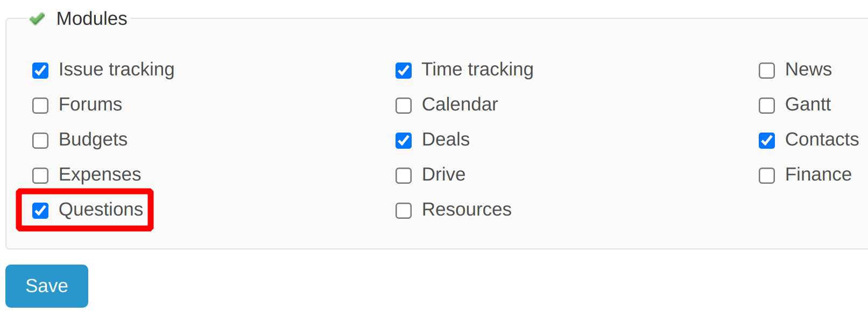
Task: Tick the News module checkbox
Action: [767, 71]
